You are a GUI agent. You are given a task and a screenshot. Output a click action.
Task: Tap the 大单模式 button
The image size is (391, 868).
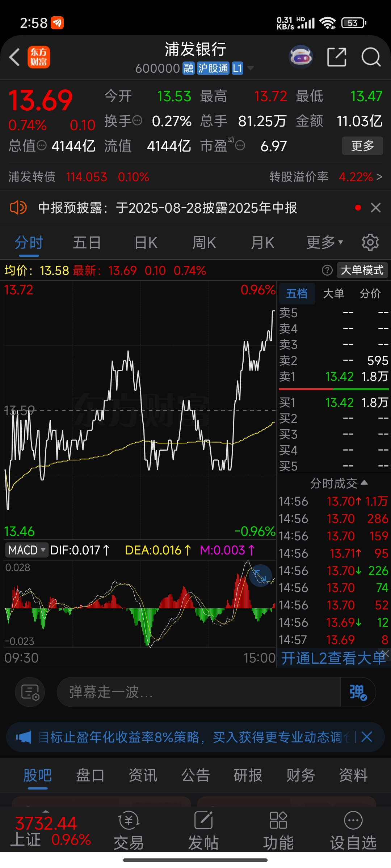pos(362,270)
